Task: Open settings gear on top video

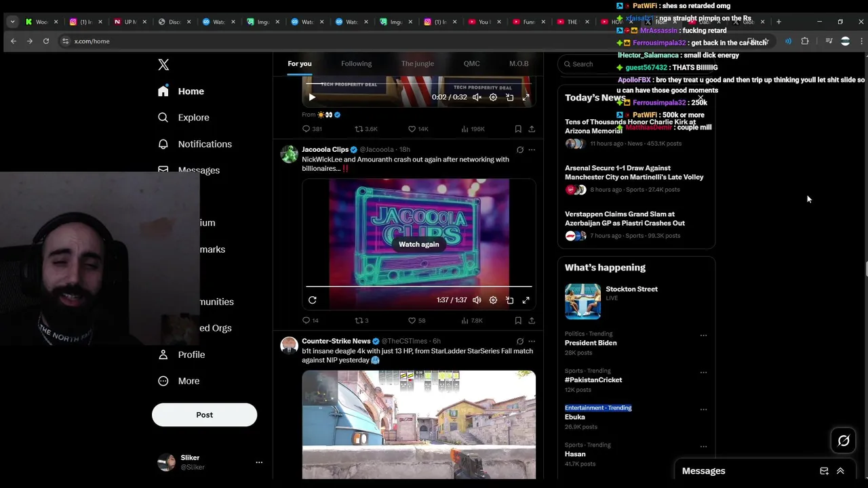Action: coord(493,97)
